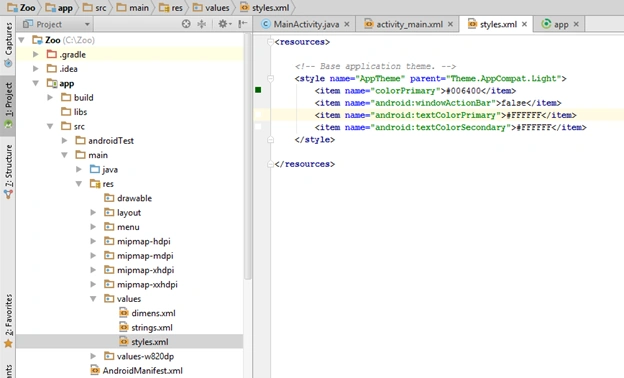Close the styles.xml tab
Screen dimensions: 624x378
(x=524, y=24)
